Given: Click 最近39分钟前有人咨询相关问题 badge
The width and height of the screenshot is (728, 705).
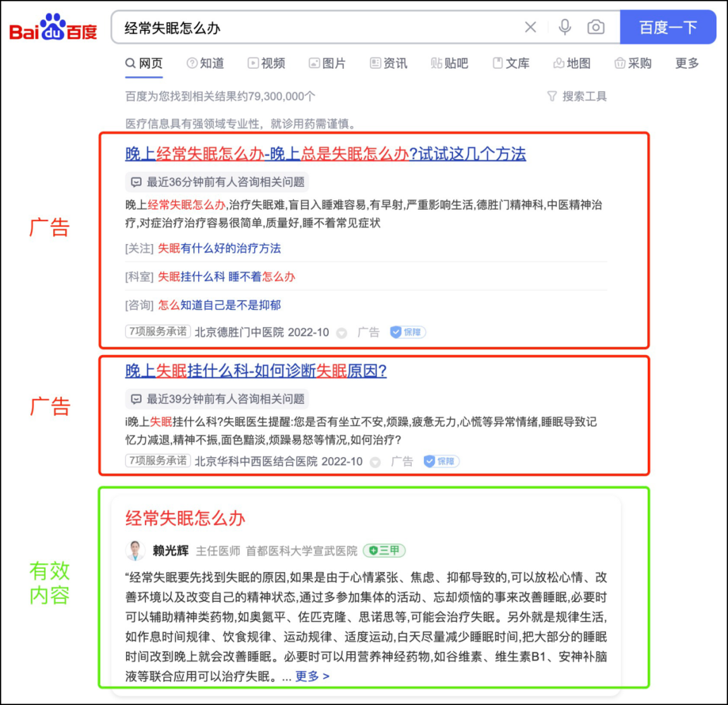Looking at the screenshot, I should click(x=217, y=399).
